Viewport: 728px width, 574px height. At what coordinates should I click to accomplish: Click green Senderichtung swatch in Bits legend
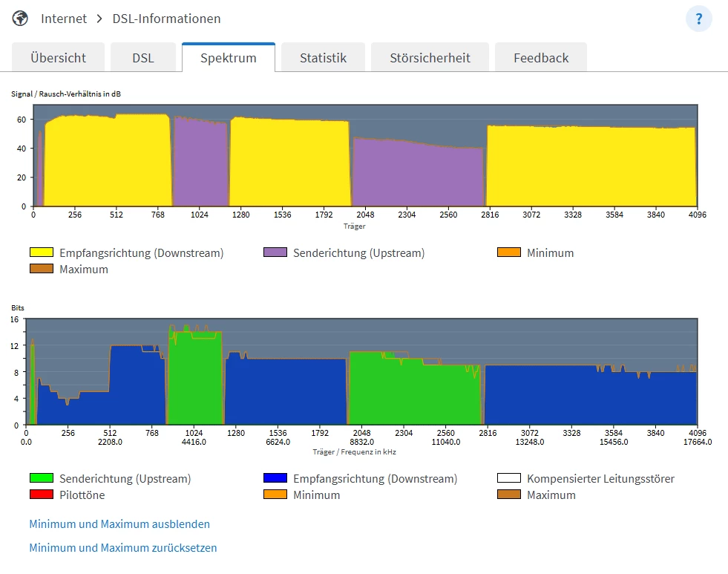click(x=41, y=478)
